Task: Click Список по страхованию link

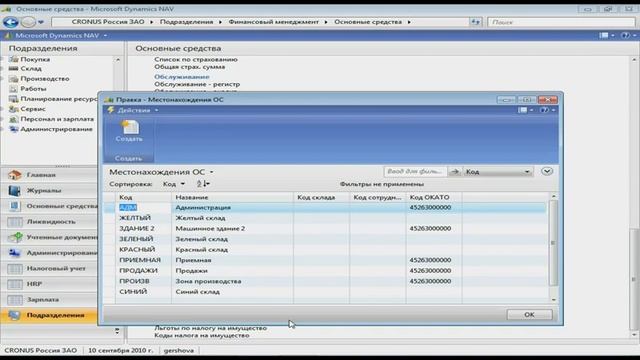Action: pyautogui.click(x=196, y=59)
